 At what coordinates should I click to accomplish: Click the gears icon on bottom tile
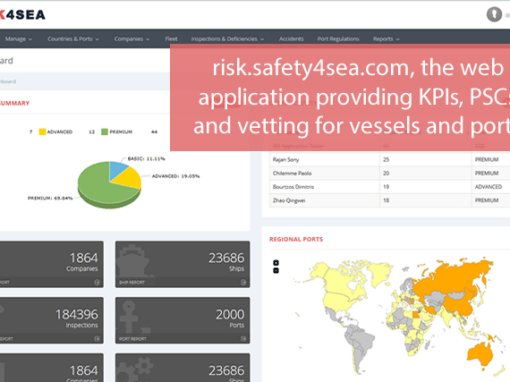[x=135, y=370]
